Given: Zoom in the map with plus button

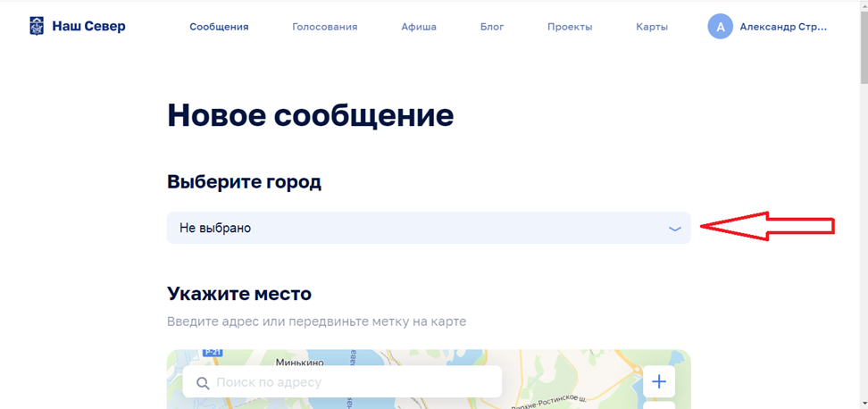Looking at the screenshot, I should tap(659, 382).
